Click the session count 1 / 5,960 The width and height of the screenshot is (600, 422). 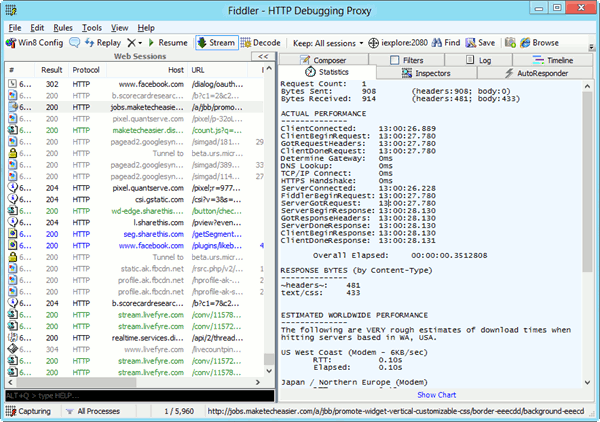(179, 411)
